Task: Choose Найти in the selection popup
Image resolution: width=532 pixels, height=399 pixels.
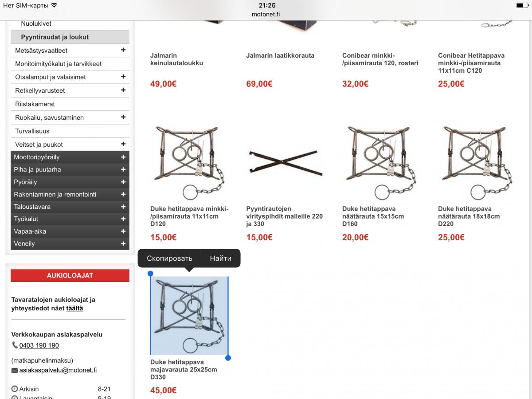Action: [x=221, y=258]
